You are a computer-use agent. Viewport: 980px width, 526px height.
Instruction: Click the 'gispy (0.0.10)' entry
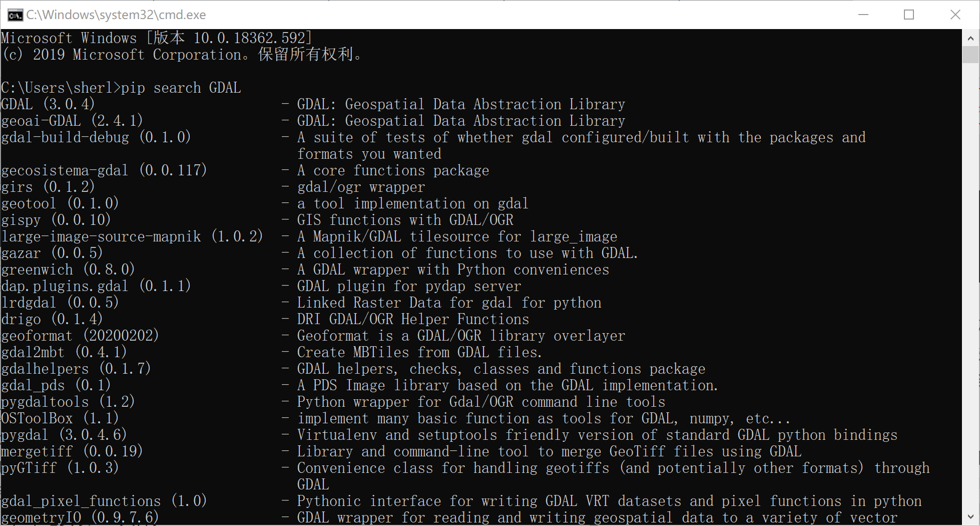click(56, 220)
